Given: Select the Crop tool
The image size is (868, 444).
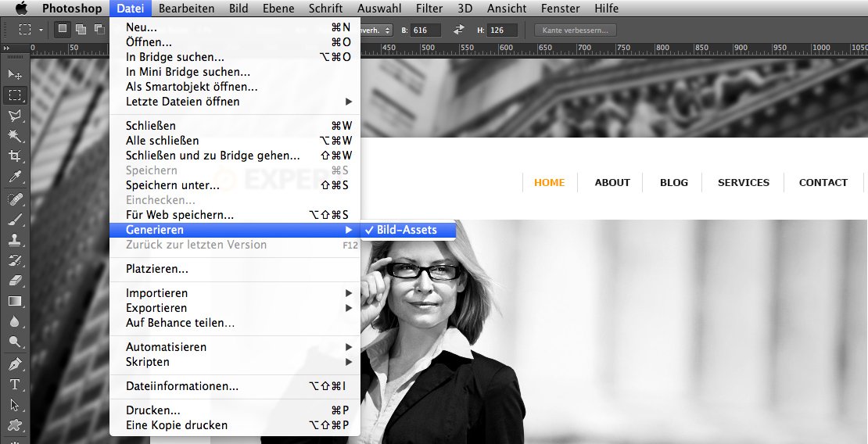Looking at the screenshot, I should pyautogui.click(x=14, y=156).
